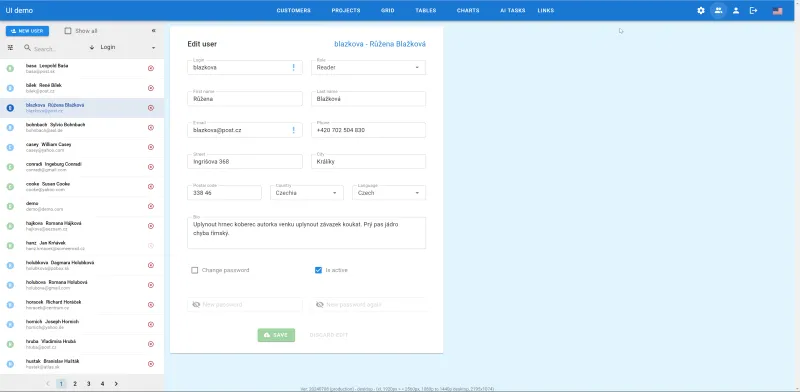Delete user conradi Ingeburg Conradi
The width and height of the screenshot is (800, 392).
click(151, 167)
